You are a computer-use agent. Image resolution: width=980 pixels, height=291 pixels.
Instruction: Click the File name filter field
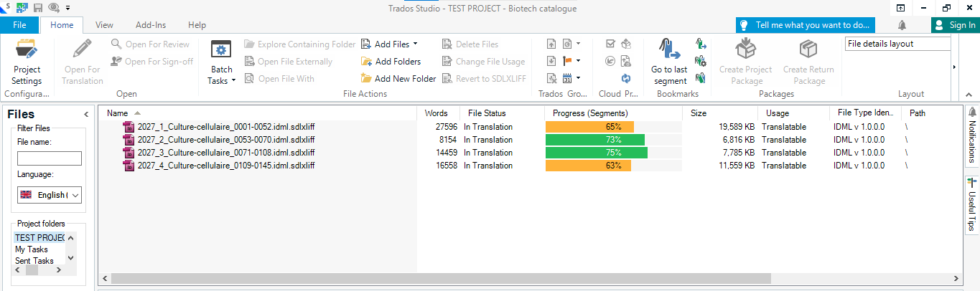coord(50,158)
